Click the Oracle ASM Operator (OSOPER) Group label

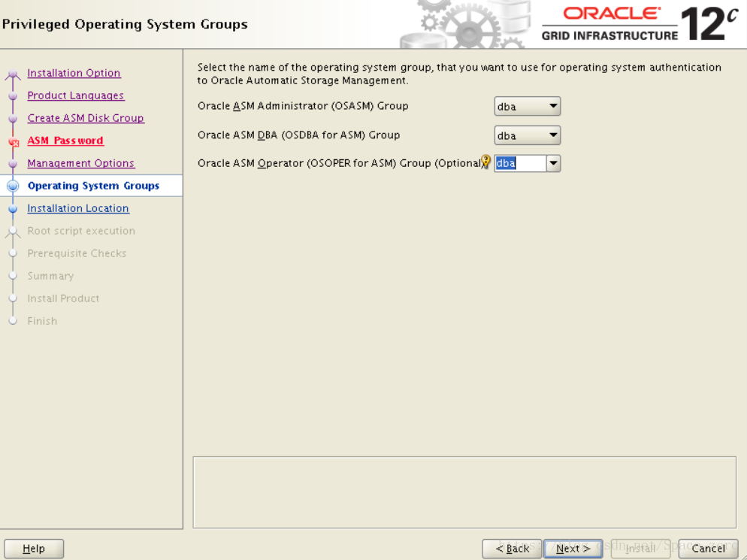click(x=340, y=163)
